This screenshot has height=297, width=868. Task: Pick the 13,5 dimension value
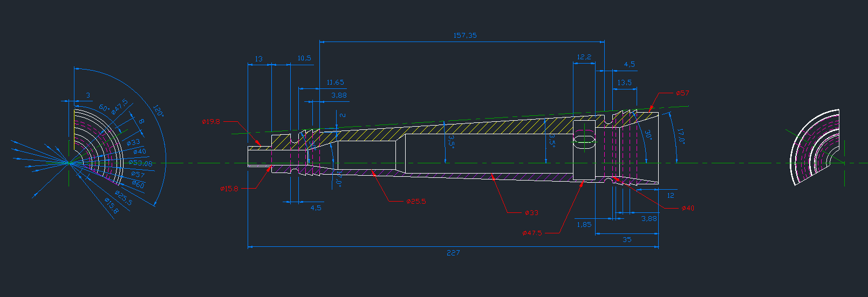[x=625, y=83]
